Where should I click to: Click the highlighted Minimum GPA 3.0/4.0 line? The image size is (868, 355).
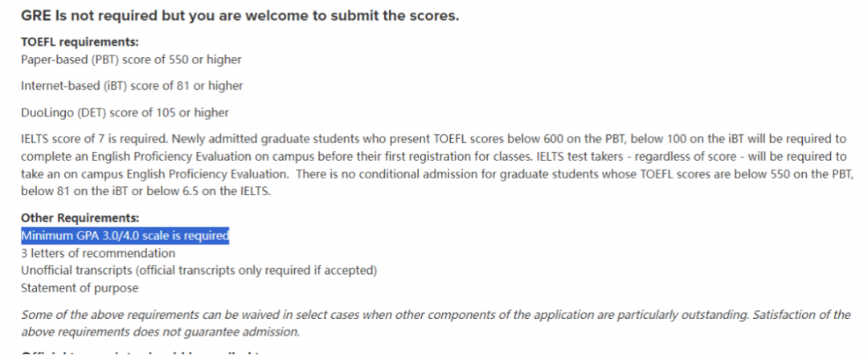(125, 235)
